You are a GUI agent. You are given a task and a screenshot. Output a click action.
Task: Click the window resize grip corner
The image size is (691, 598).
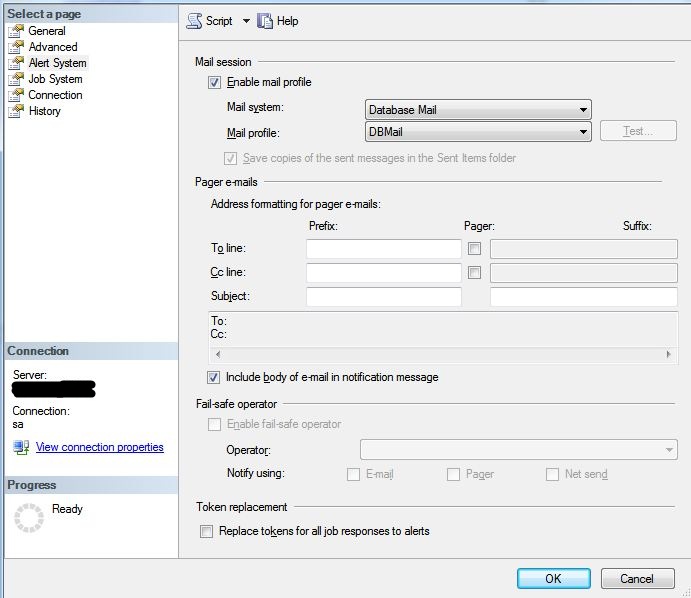pyautogui.click(x=686, y=593)
